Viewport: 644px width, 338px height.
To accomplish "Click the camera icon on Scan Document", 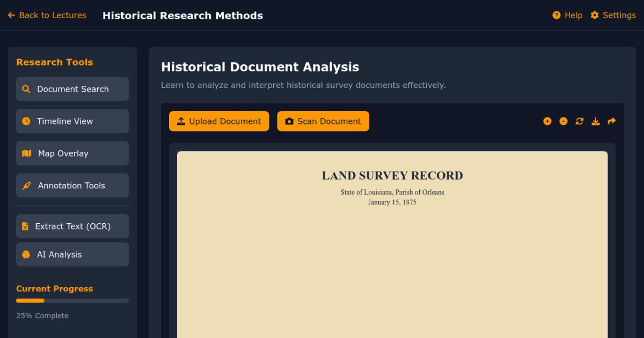I will click(x=289, y=121).
